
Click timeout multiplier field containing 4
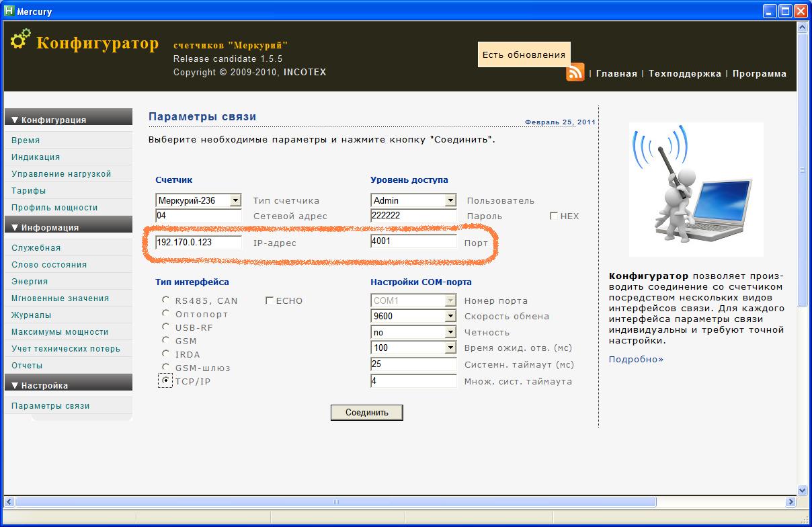pos(413,381)
